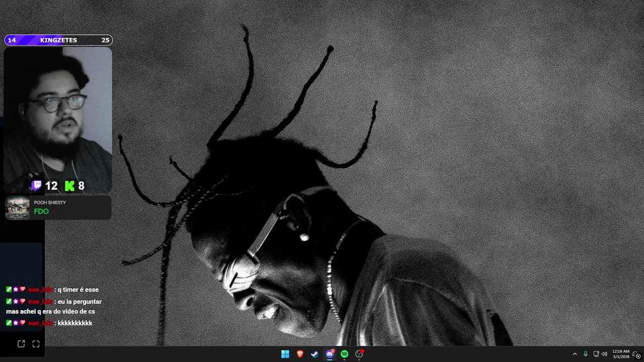Open the 12:16 AM clock and date

pos(620,354)
